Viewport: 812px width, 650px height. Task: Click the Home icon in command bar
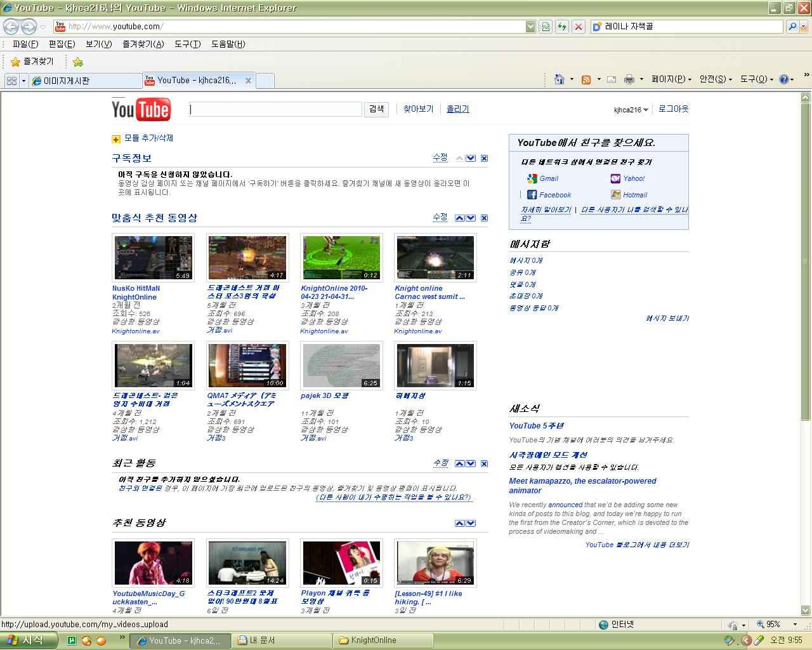[559, 79]
